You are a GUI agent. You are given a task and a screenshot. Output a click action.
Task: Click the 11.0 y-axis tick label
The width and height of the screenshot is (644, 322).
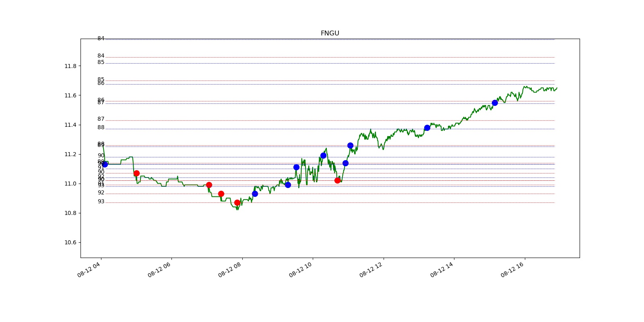click(70, 184)
